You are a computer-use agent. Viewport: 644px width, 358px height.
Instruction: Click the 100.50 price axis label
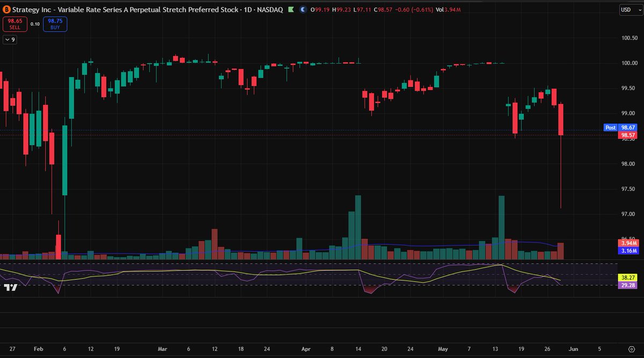pos(628,38)
